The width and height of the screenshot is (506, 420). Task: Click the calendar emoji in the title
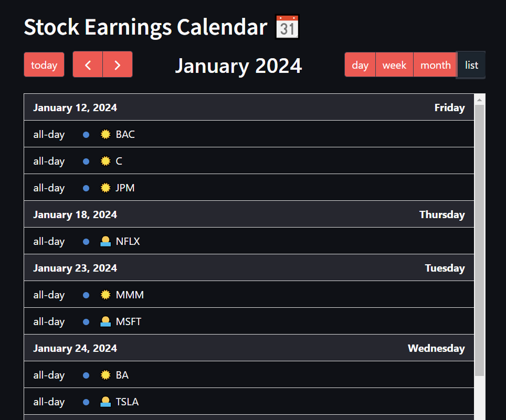(x=287, y=27)
